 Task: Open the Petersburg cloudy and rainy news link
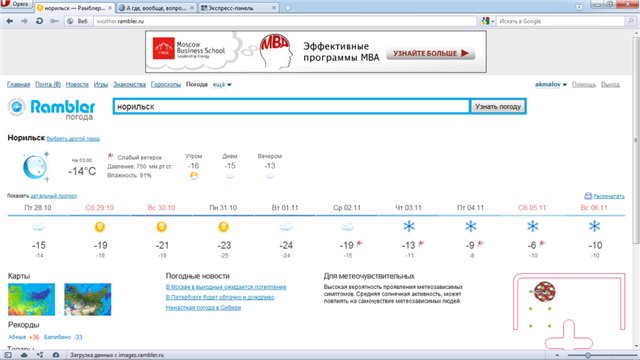[x=220, y=297]
